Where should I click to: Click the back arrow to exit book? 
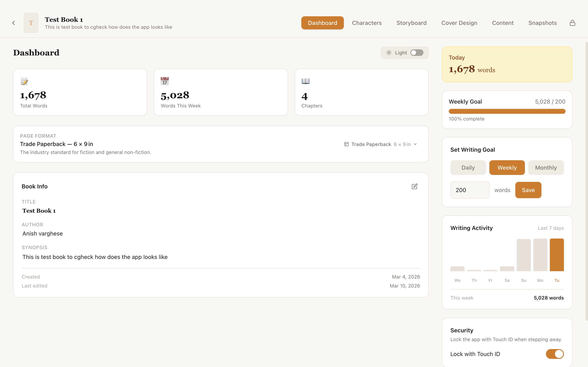coord(14,23)
